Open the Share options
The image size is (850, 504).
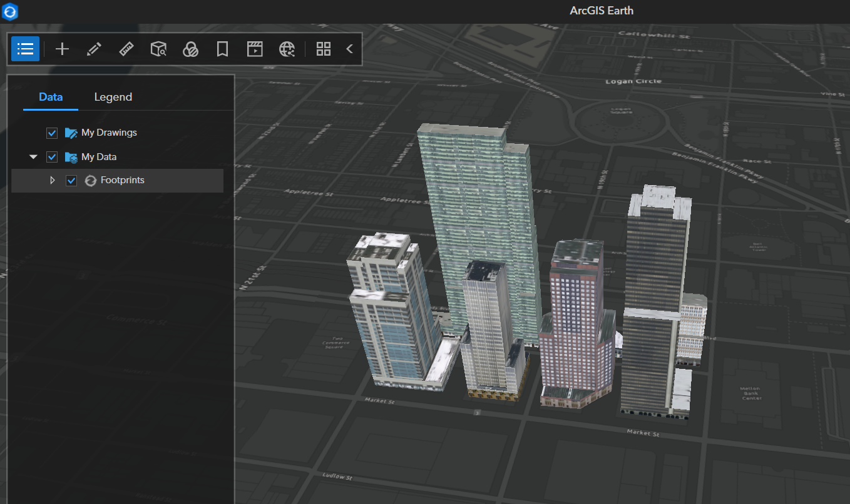[x=287, y=48]
